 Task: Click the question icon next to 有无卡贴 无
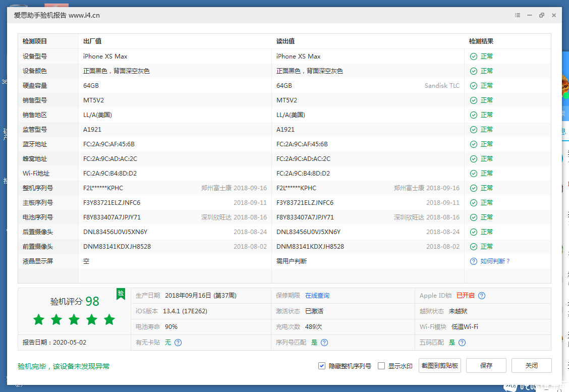point(178,342)
